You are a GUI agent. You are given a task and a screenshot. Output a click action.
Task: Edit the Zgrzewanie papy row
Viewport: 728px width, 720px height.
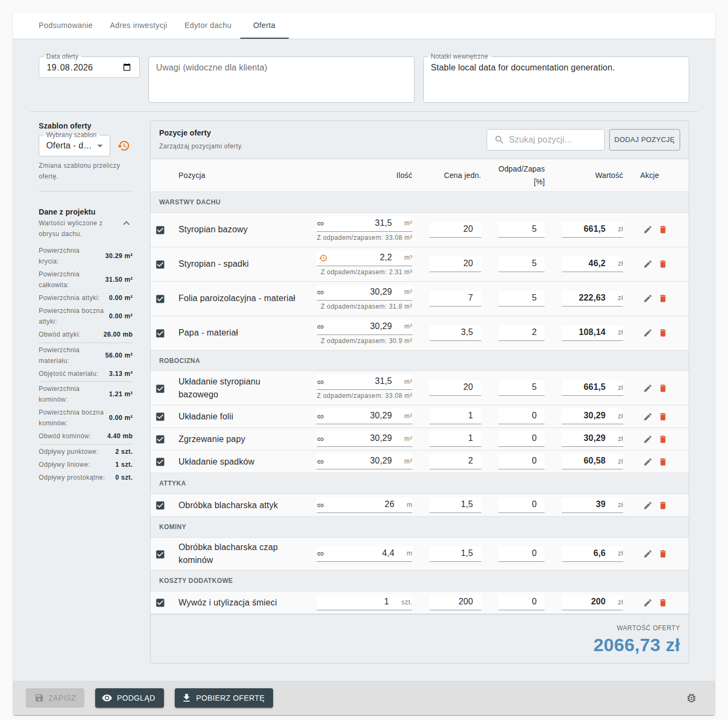[648, 439]
